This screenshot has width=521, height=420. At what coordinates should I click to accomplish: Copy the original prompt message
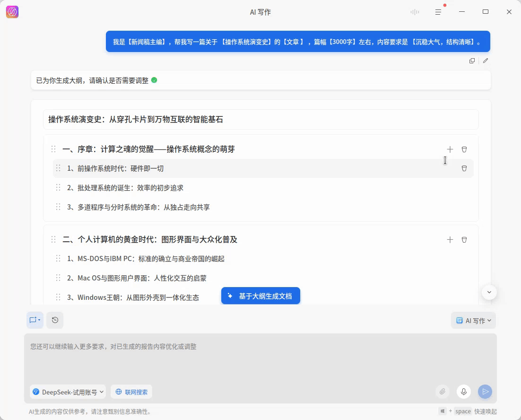[471, 61]
